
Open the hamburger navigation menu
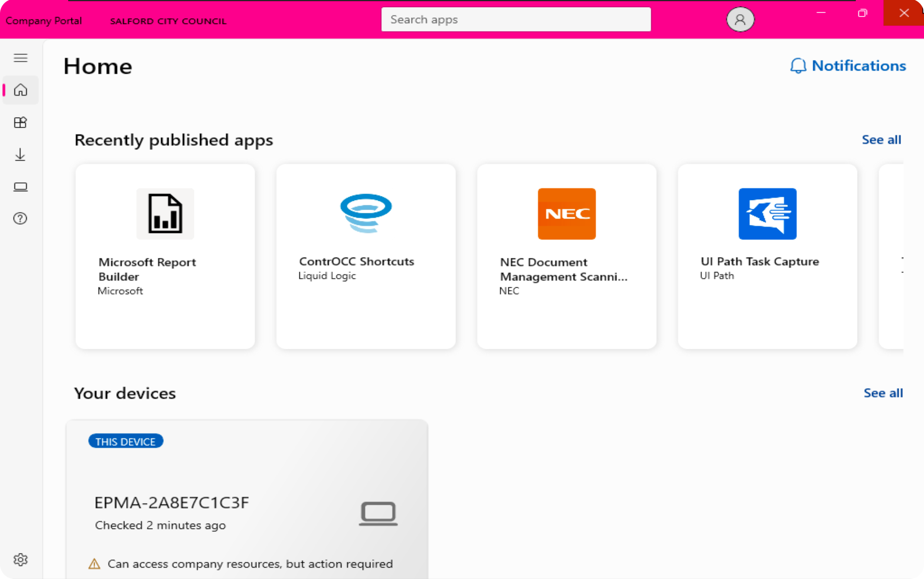point(20,58)
